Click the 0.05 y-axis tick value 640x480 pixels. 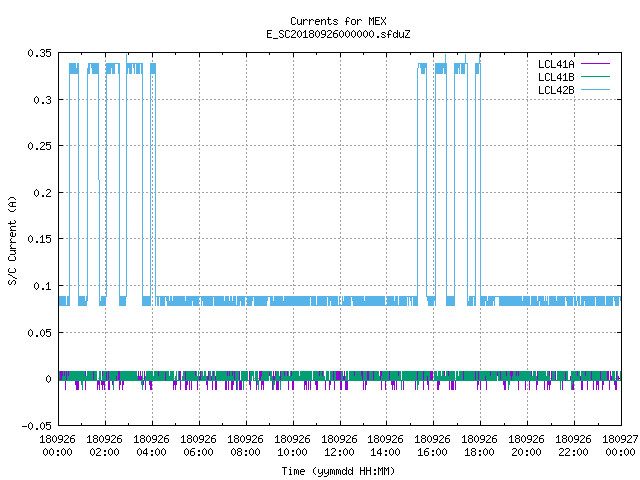pyautogui.click(x=40, y=333)
